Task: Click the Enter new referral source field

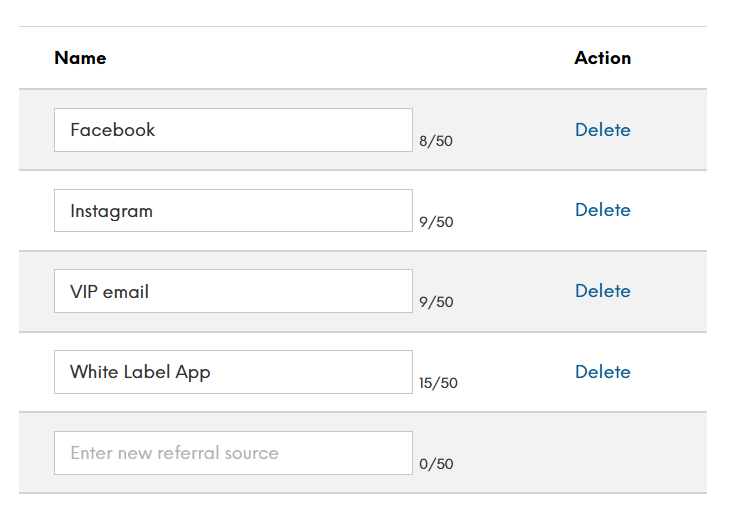Action: (233, 453)
